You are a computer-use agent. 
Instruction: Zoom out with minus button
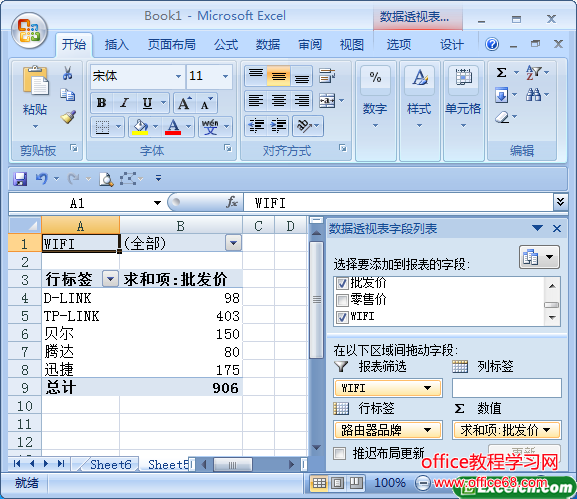point(422,483)
